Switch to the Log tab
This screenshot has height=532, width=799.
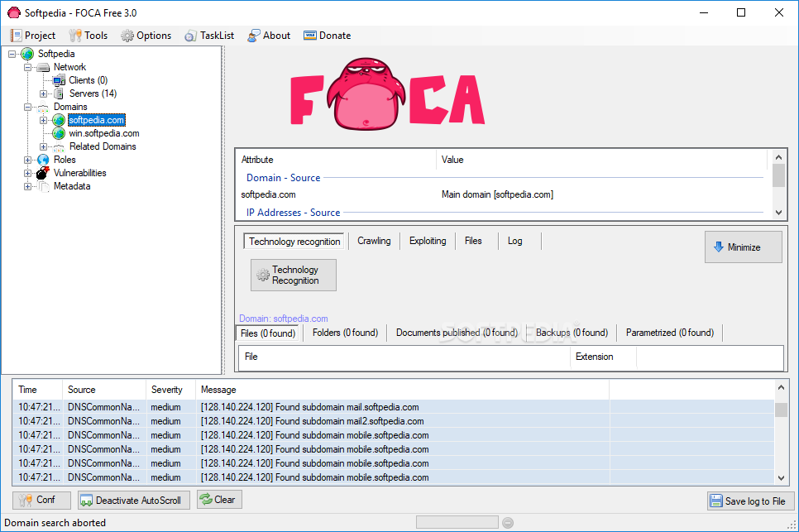pos(514,241)
